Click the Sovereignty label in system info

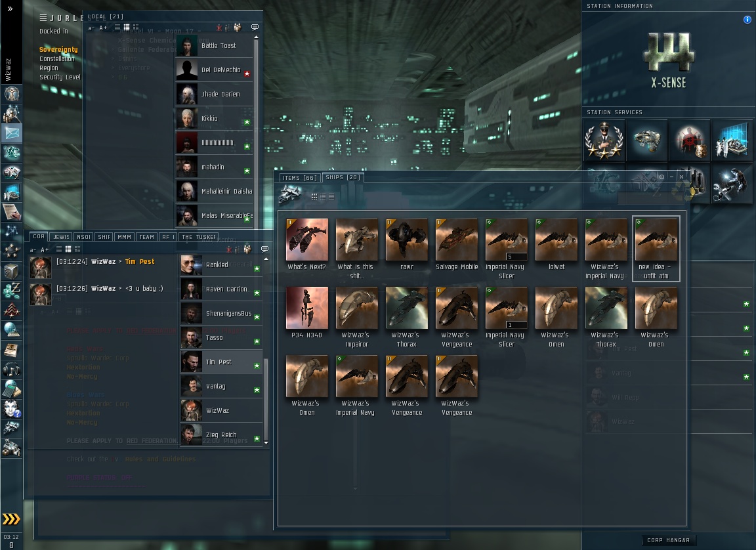click(58, 49)
